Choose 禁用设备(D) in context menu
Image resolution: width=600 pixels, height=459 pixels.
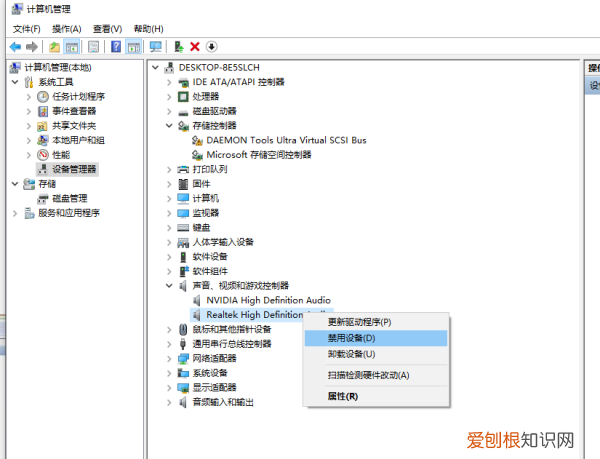[x=376, y=338]
